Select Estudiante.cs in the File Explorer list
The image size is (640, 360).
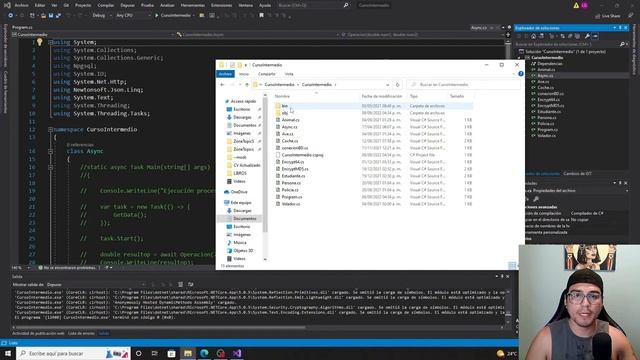click(x=293, y=176)
